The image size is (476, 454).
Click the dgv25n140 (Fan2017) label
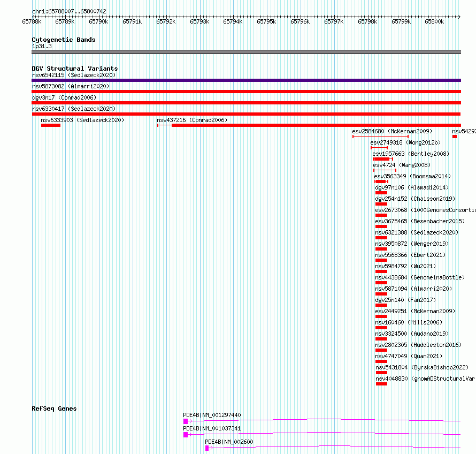pos(405,300)
